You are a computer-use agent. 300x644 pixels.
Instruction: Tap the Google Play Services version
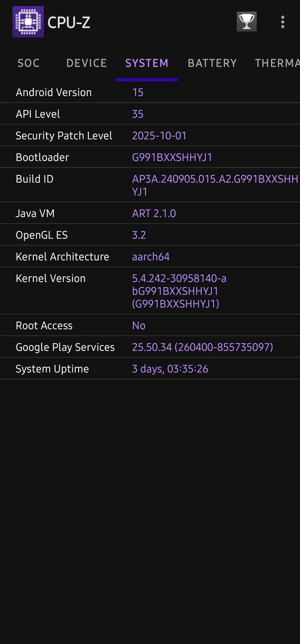click(202, 347)
